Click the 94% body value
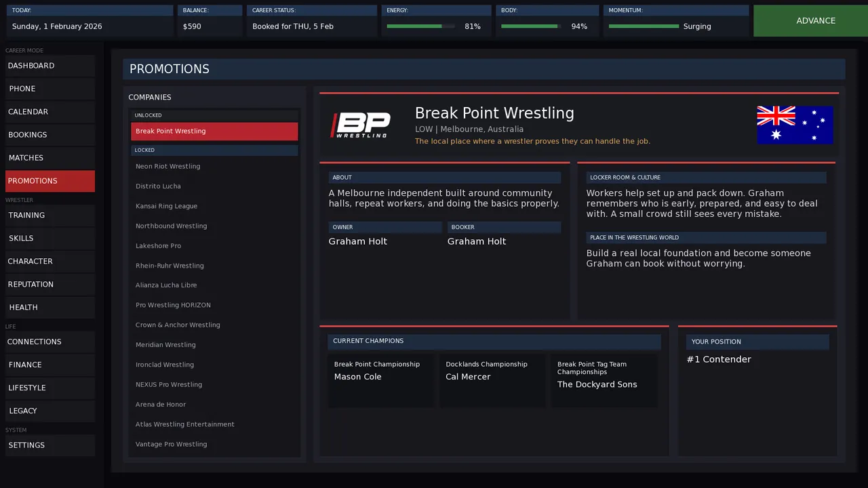The height and width of the screenshot is (488, 868). click(579, 26)
